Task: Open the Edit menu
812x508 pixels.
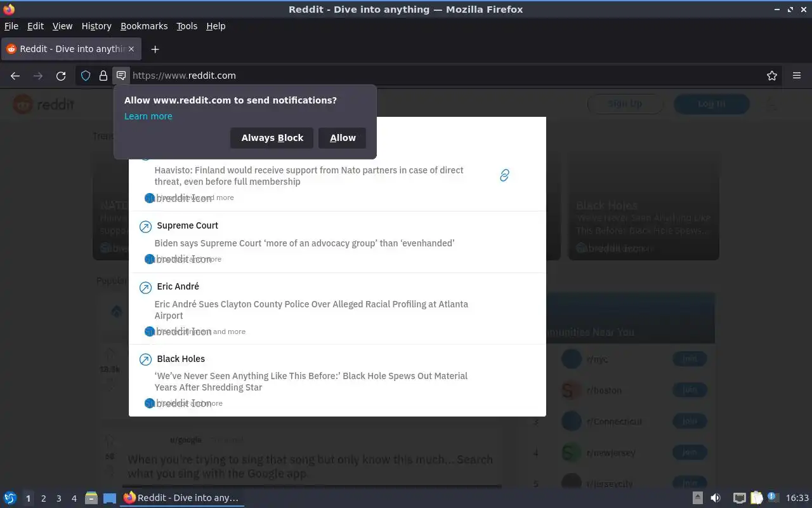Action: [x=36, y=26]
